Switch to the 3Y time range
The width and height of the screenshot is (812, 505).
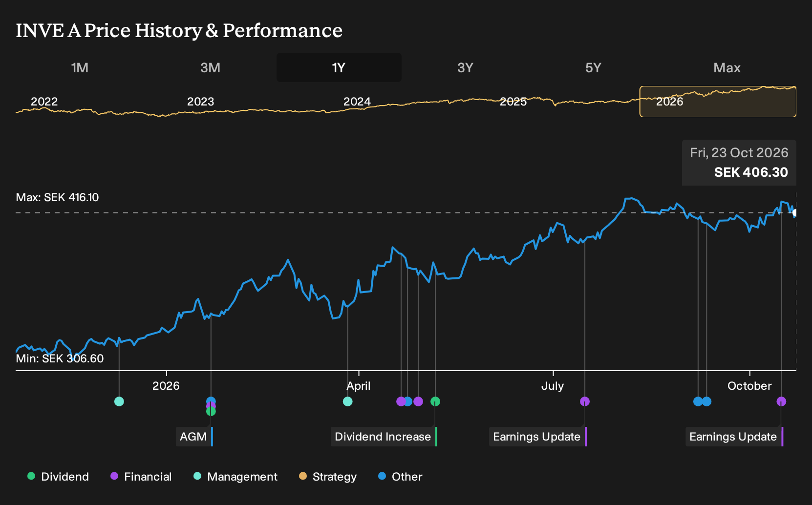pos(465,67)
